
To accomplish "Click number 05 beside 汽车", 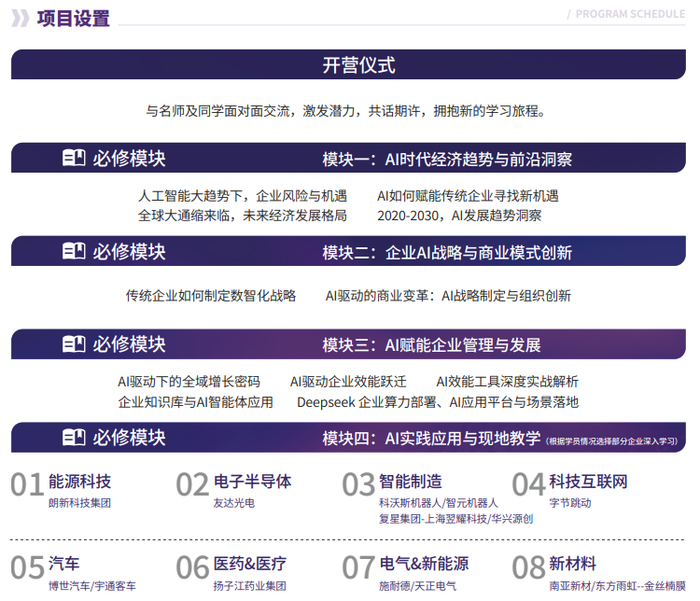I will (x=27, y=568).
